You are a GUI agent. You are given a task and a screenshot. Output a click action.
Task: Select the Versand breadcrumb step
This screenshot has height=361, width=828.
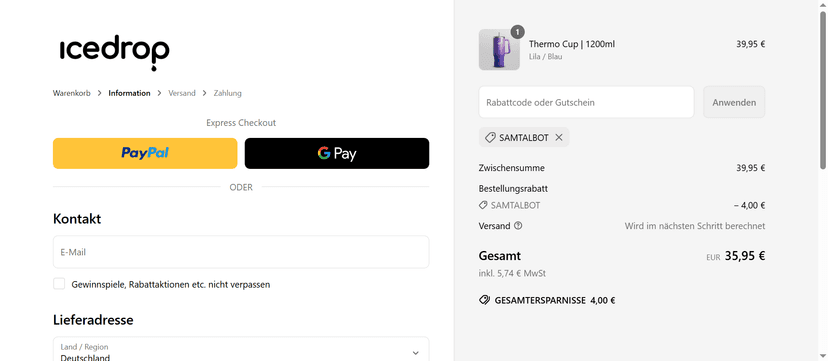182,93
